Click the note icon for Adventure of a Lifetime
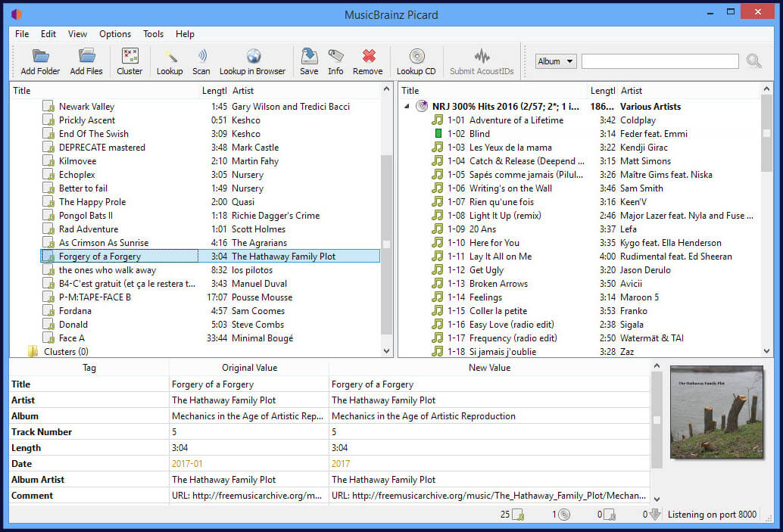 click(x=438, y=120)
